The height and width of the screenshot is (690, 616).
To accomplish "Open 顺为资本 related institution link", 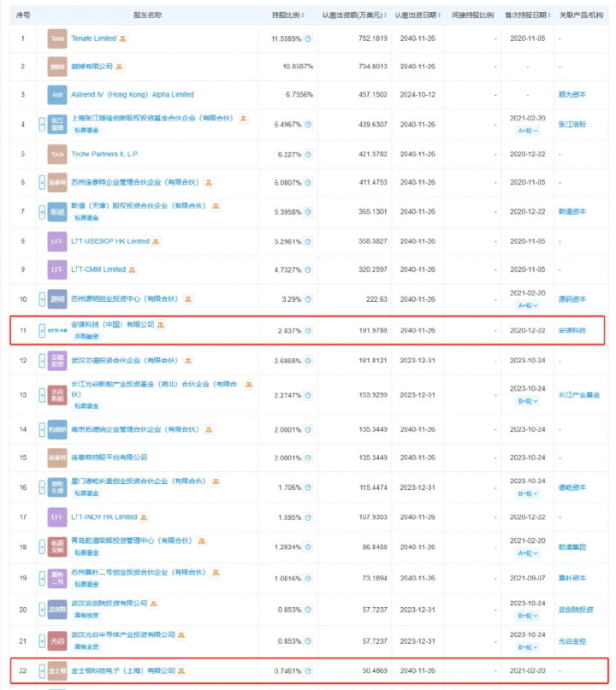I will coord(572,95).
